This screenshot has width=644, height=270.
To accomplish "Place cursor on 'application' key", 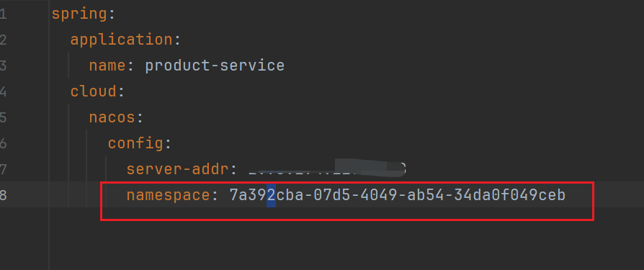I will tap(121, 40).
